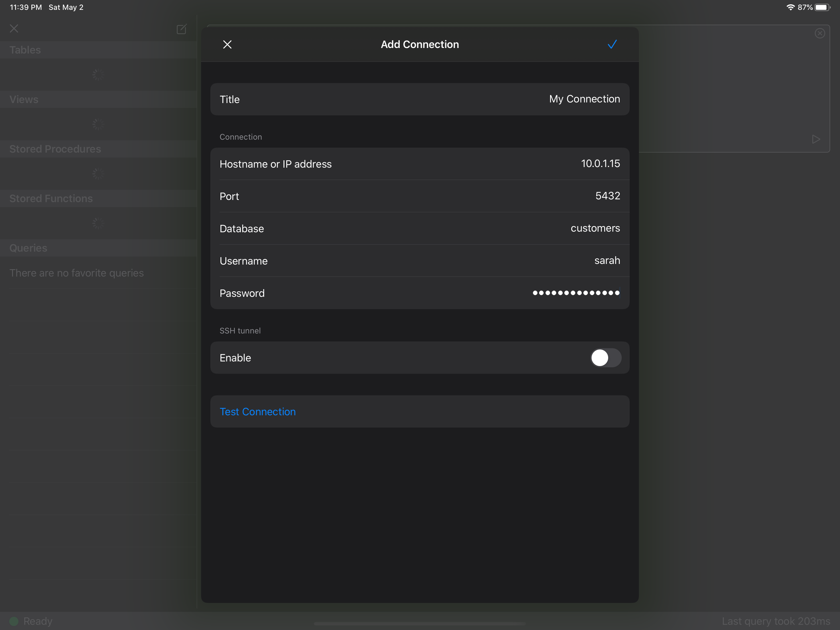The height and width of the screenshot is (630, 840).
Task: Edit the Title field My Connection
Action: coord(584,99)
